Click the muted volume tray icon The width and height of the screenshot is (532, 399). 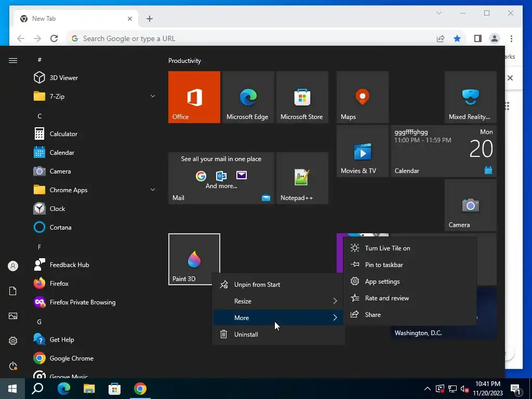pyautogui.click(x=464, y=389)
